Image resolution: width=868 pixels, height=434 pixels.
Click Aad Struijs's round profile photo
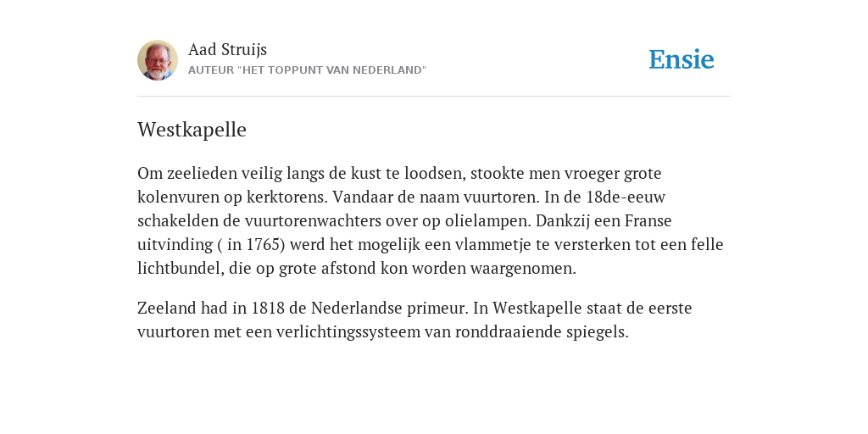click(x=158, y=60)
